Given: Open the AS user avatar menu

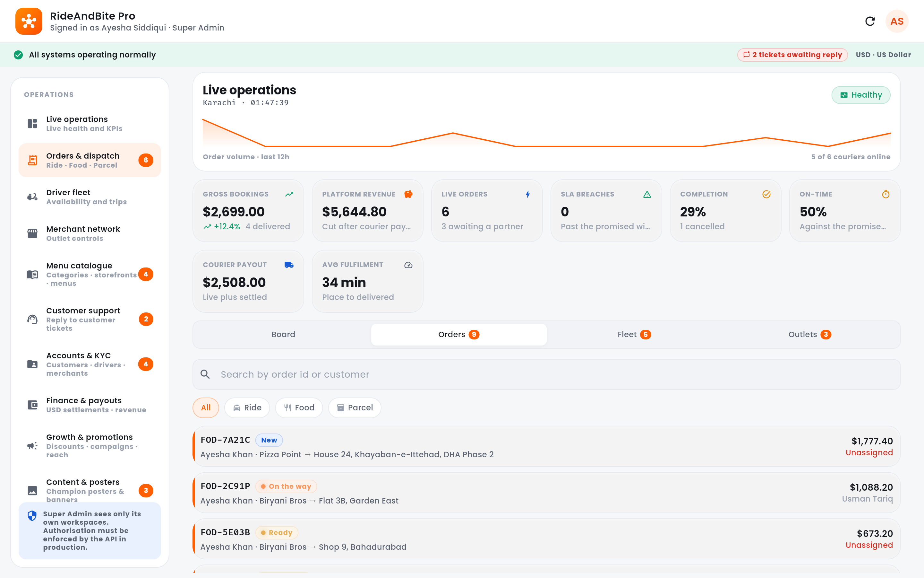Looking at the screenshot, I should [896, 22].
